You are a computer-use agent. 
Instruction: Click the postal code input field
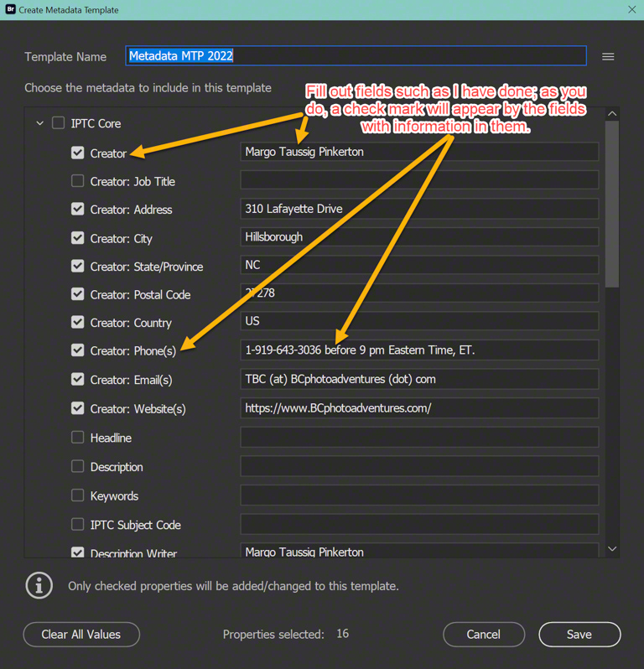419,293
